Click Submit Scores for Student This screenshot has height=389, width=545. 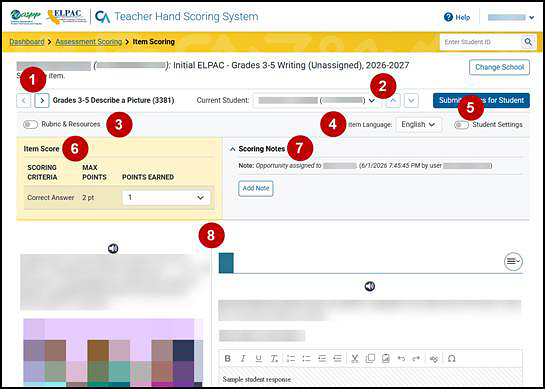coord(481,100)
